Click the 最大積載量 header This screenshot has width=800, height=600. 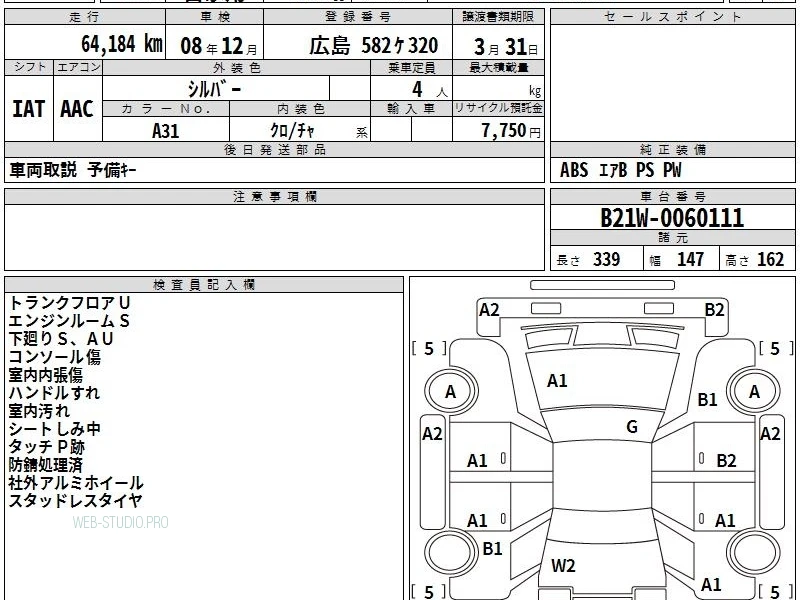499,67
